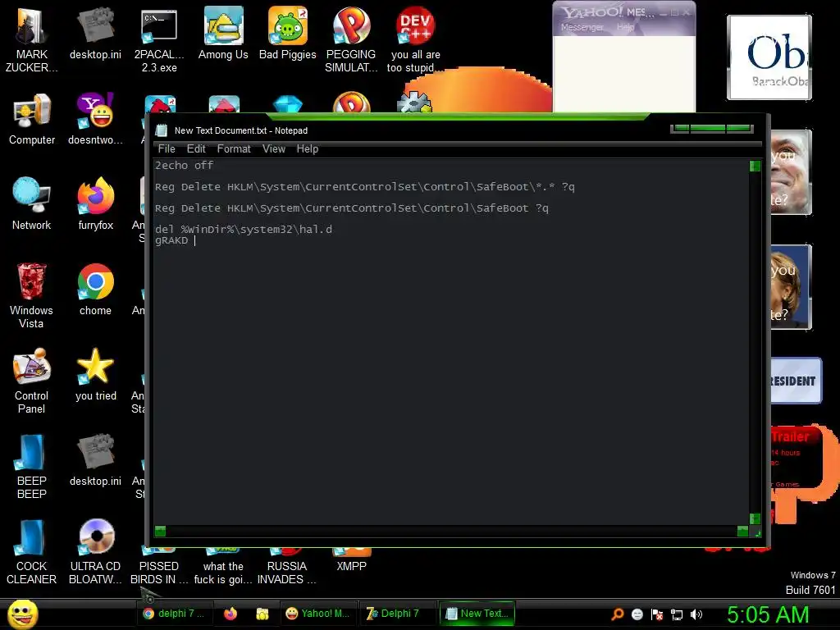Open the XMPP desktop icon
840x630 pixels.
tap(351, 560)
